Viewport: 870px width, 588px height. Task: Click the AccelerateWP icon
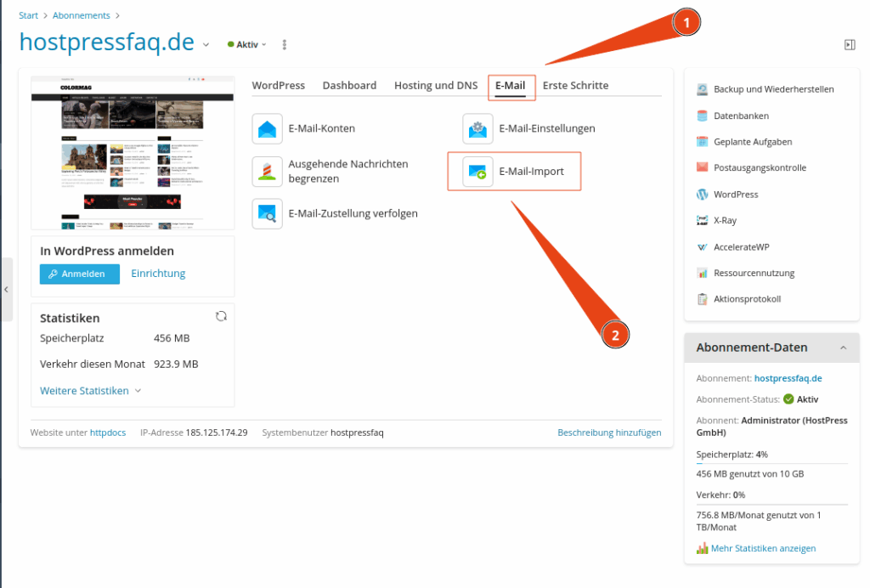click(702, 247)
